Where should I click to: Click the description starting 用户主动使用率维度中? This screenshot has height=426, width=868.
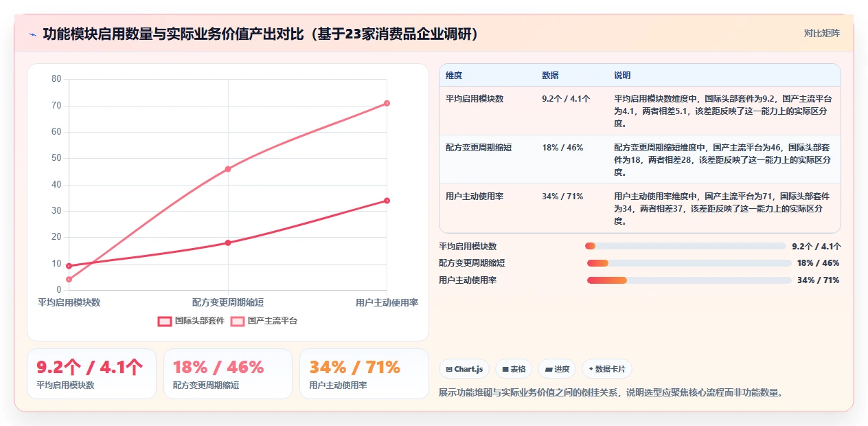tap(722, 209)
